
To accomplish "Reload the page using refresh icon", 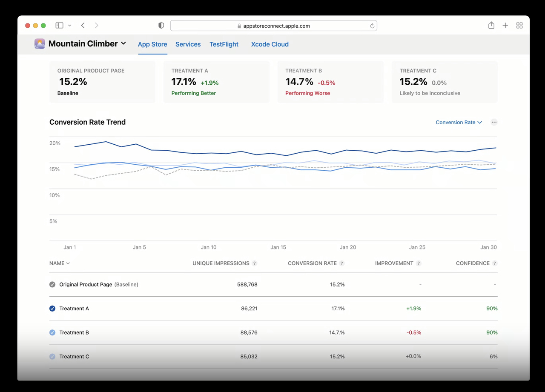I will 372,26.
